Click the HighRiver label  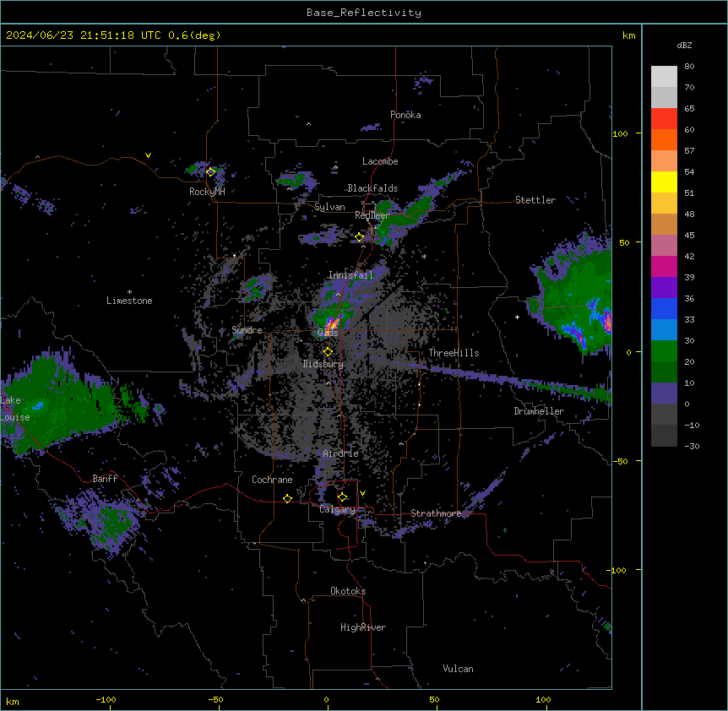(363, 627)
